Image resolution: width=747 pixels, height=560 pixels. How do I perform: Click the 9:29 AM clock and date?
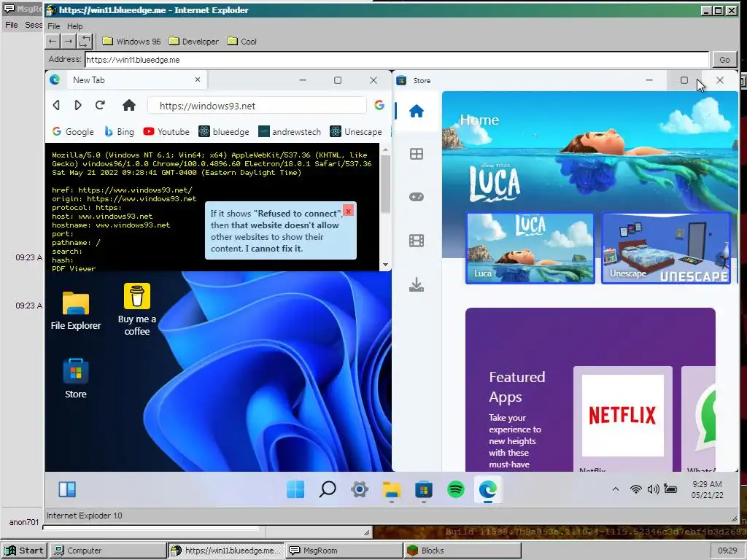pos(707,489)
